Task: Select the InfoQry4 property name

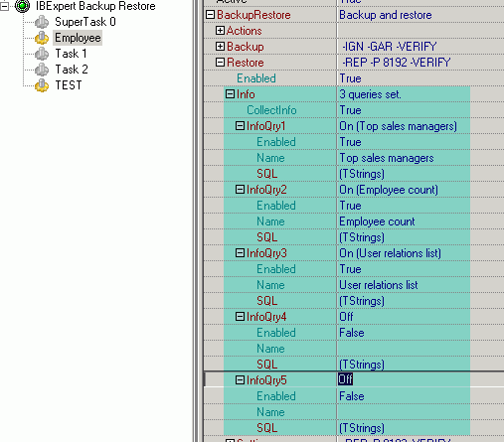Action: 266,317
